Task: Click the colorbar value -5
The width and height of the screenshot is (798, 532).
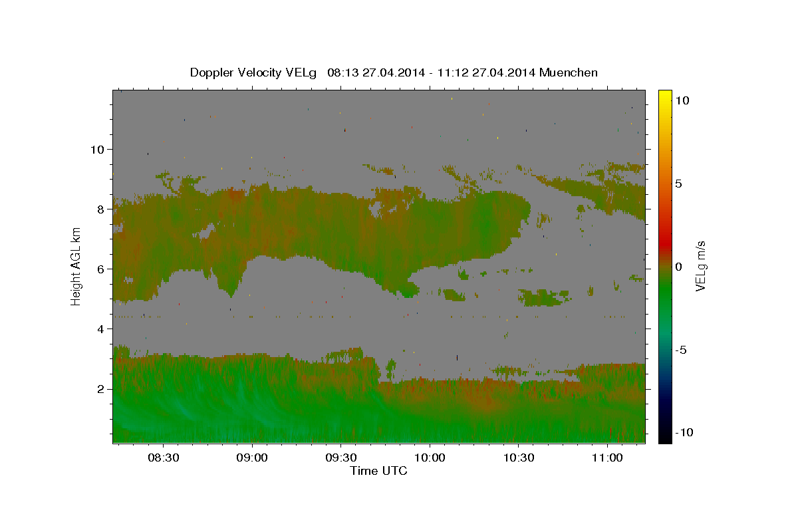Action: click(681, 350)
